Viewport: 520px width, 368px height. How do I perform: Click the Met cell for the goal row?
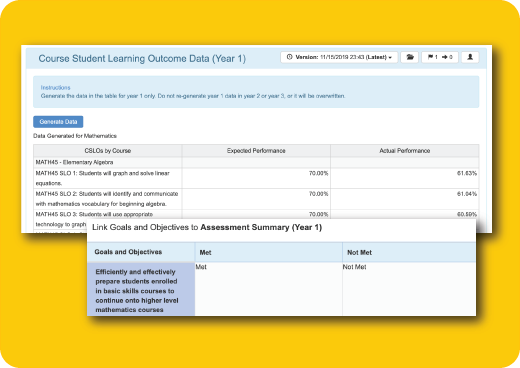pyautogui.click(x=269, y=289)
